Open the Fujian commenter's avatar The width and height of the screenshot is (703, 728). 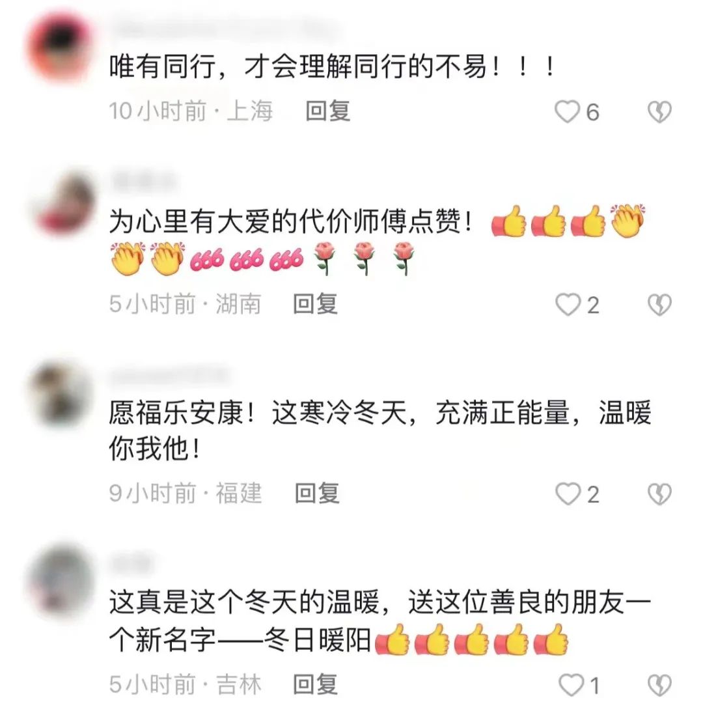(x=61, y=394)
